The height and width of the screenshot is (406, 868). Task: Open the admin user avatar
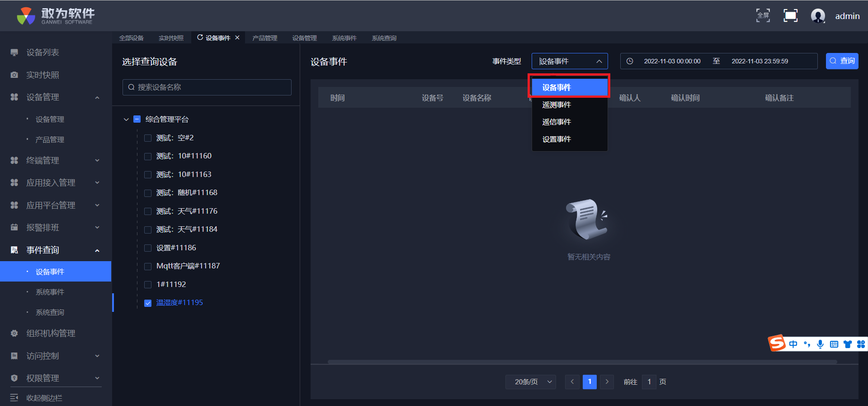click(x=818, y=16)
